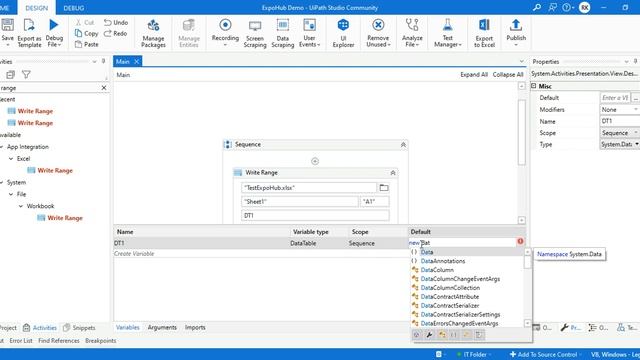Image resolution: width=640 pixels, height=360 pixels.
Task: Click Export to Excel
Action: point(484,33)
